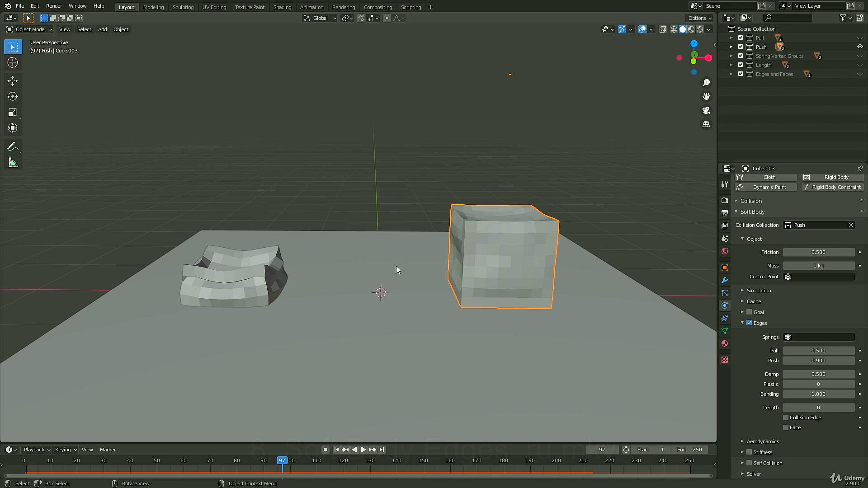This screenshot has height=488, width=868.
Task: Open the Render menu
Action: tap(54, 6)
